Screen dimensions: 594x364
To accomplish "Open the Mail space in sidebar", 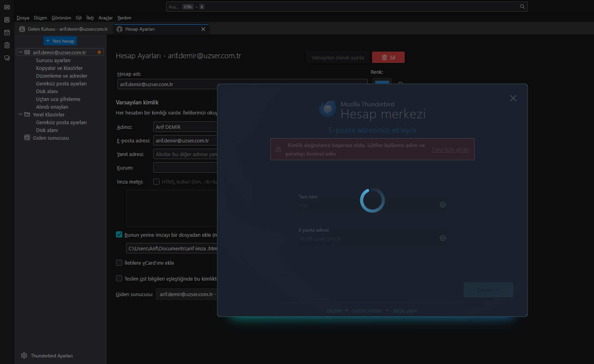I will pos(7,7).
